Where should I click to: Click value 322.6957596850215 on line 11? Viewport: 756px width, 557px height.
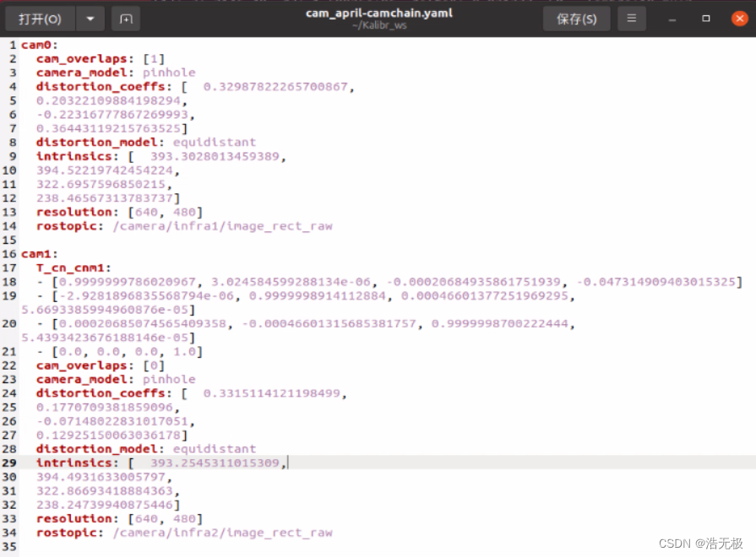click(x=101, y=185)
